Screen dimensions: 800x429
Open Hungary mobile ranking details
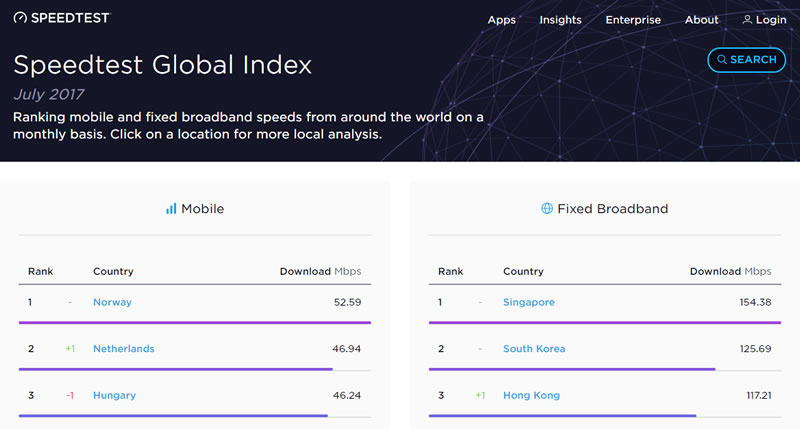point(114,395)
